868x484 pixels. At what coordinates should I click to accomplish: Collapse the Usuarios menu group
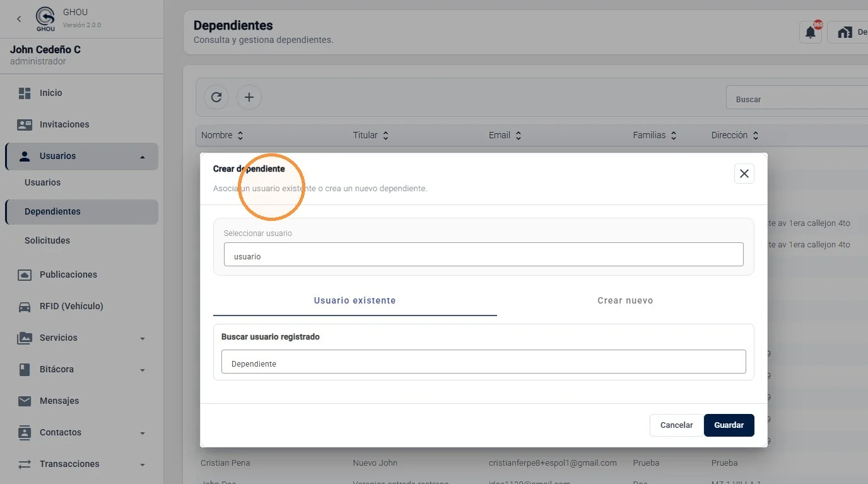pos(81,156)
